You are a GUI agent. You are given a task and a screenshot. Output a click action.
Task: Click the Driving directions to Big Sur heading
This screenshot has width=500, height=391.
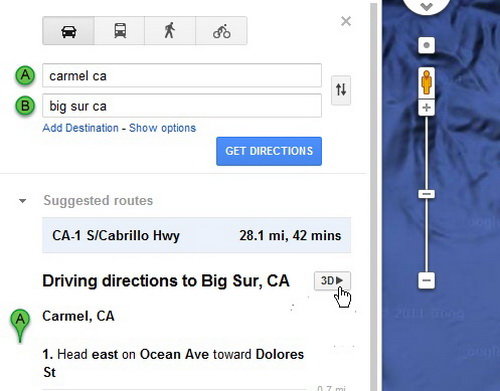(x=166, y=281)
